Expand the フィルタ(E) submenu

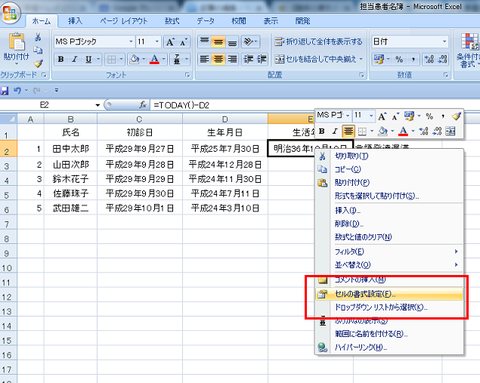tap(389, 252)
